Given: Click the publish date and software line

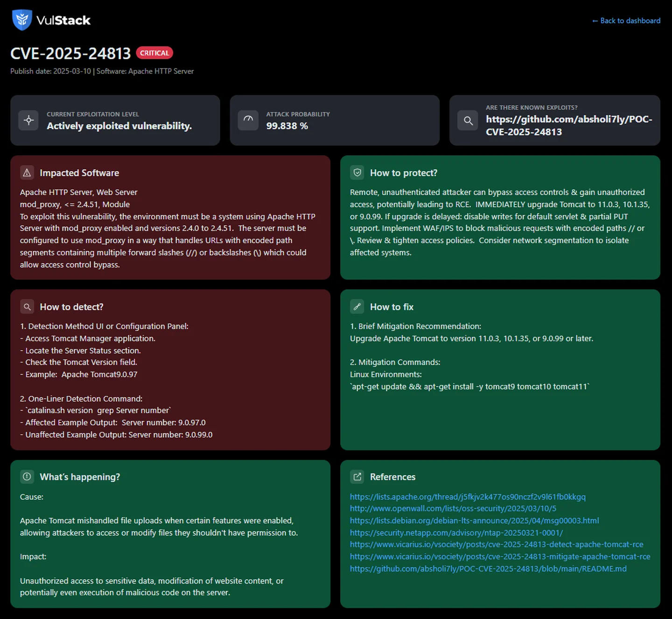Looking at the screenshot, I should click(x=102, y=71).
